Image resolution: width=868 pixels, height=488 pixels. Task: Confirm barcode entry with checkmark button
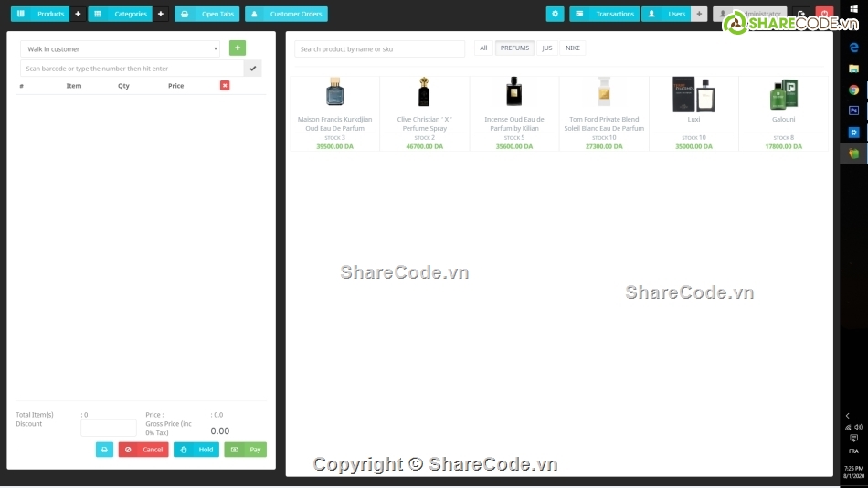click(x=252, y=69)
